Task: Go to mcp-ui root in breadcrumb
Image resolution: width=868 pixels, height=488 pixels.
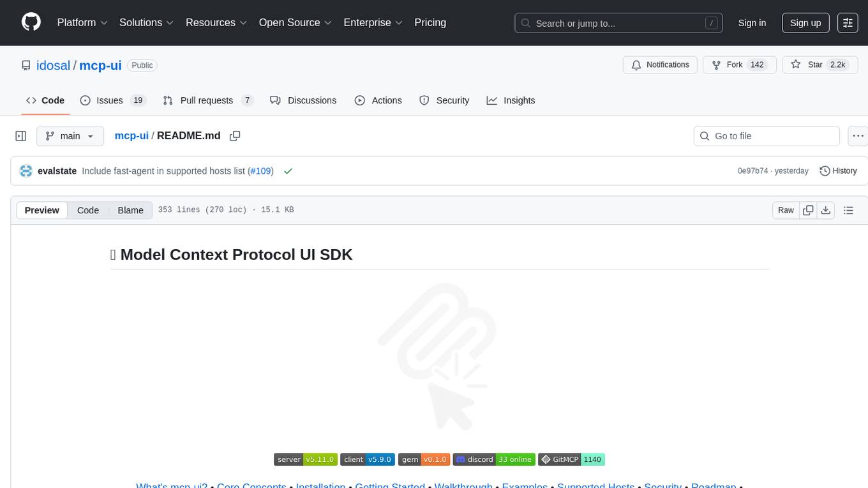Action: 131,135
